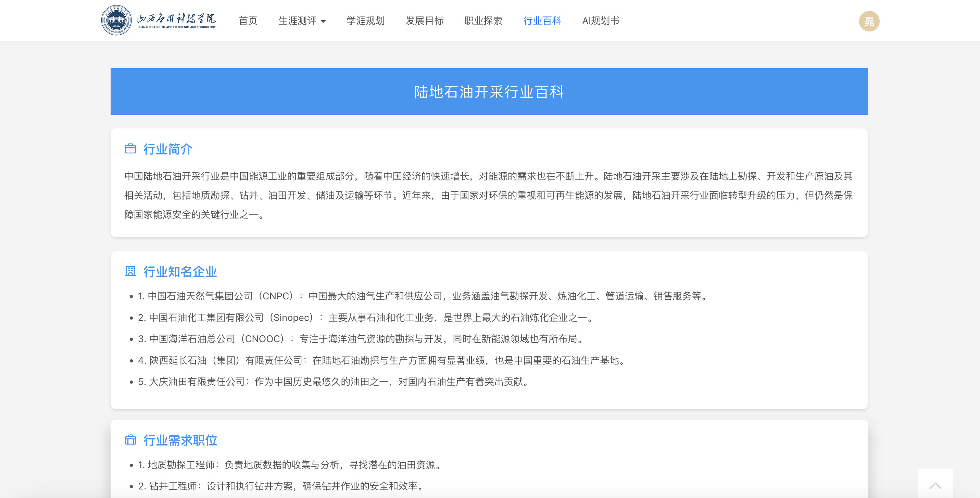Click the 中国石油化工集团有限公司 (Sinopec) item
Image resolution: width=980 pixels, height=498 pixels.
pos(365,317)
